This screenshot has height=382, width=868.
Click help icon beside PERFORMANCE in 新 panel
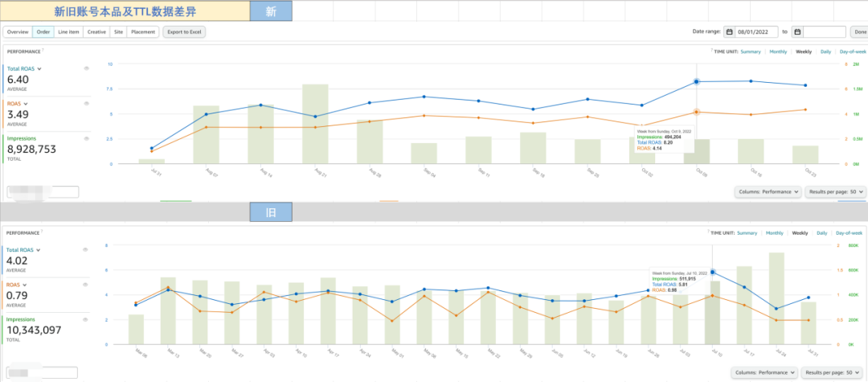[x=43, y=51]
